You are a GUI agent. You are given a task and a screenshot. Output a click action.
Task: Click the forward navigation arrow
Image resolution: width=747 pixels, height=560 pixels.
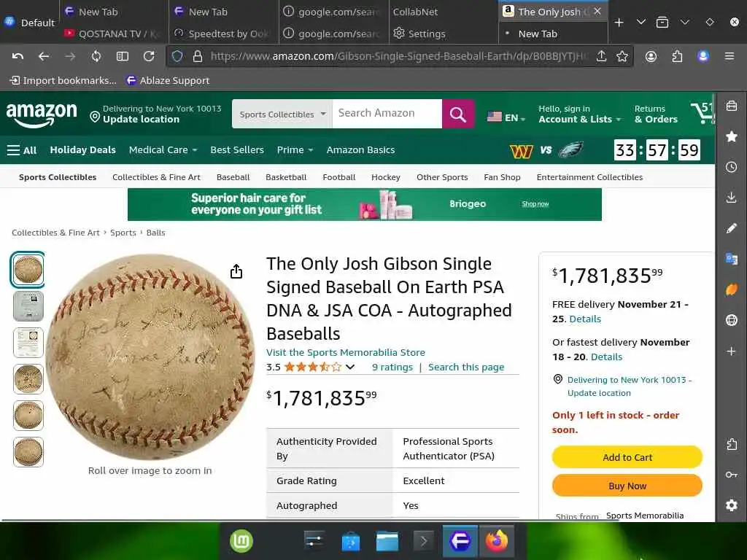[70, 56]
